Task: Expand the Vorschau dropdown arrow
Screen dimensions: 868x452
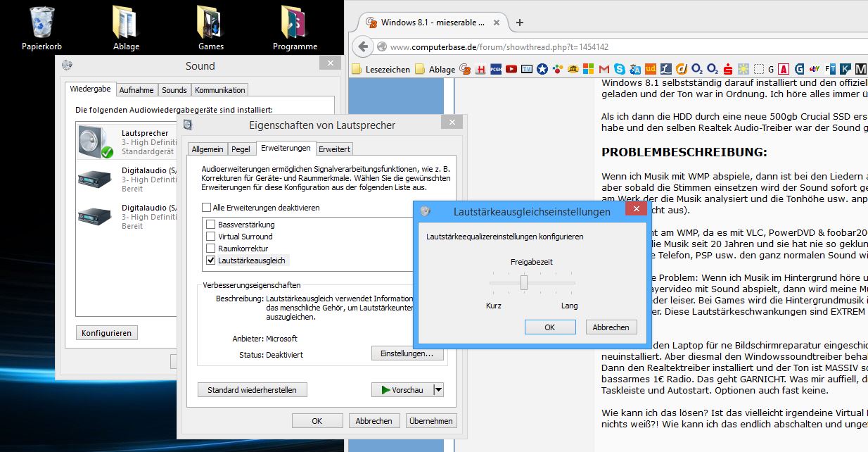Action: tap(438, 389)
